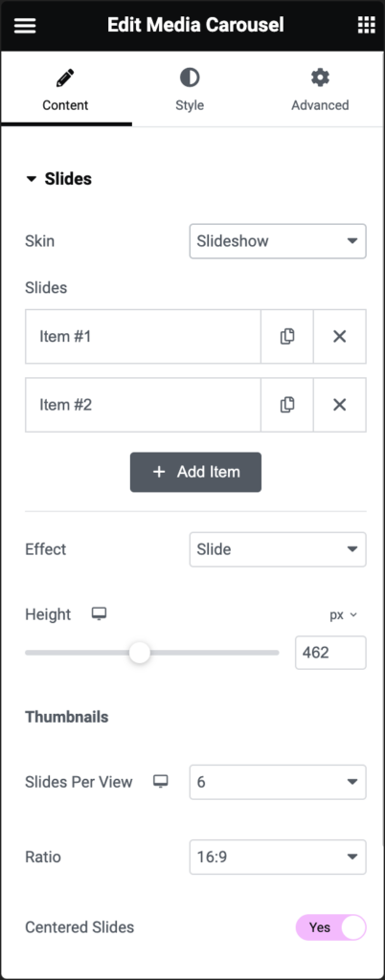Duplicate Item #2 slide
This screenshot has width=385, height=980.
click(x=287, y=405)
